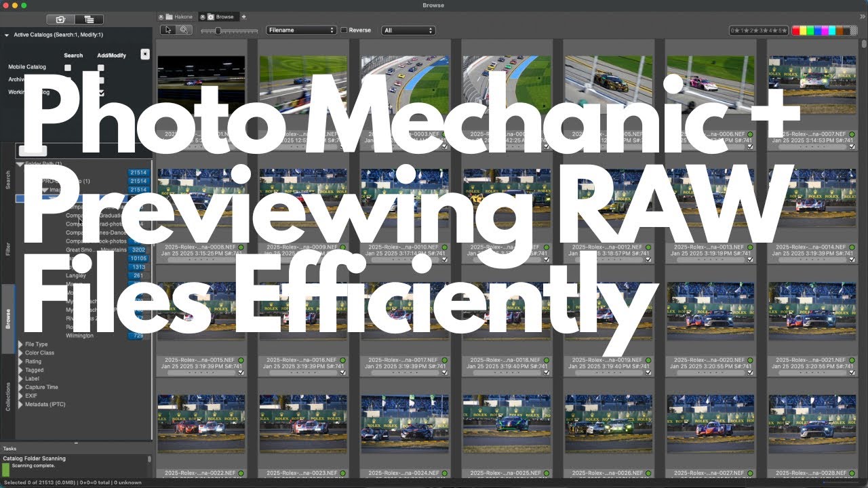The width and height of the screenshot is (868, 488).
Task: Filter by yellow color class swatch
Action: pos(804,30)
